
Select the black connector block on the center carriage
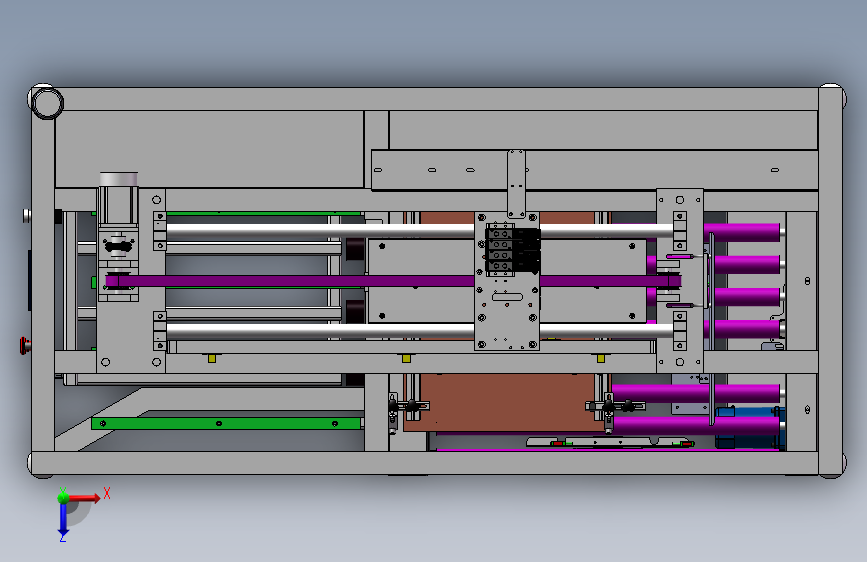pos(513,250)
